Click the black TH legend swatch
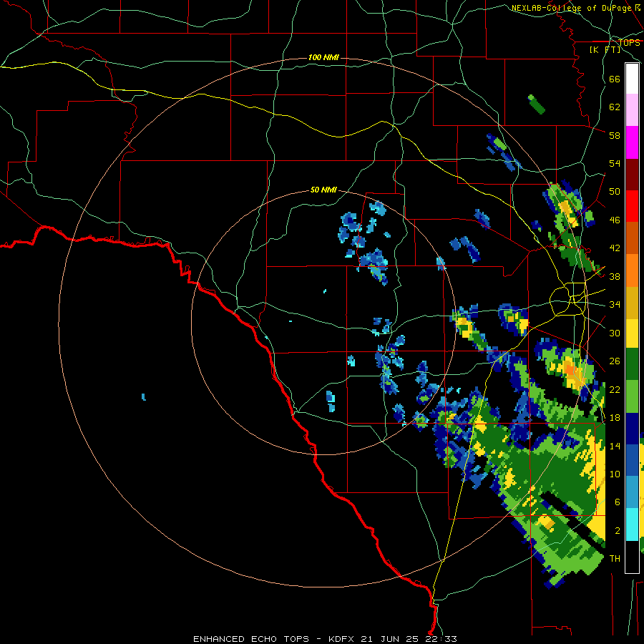Image resolution: width=644 pixels, height=644 pixels. [x=632, y=557]
